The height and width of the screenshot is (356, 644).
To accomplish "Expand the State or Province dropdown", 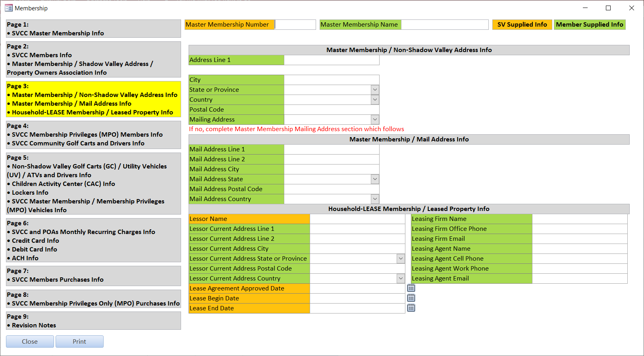I will click(x=375, y=90).
